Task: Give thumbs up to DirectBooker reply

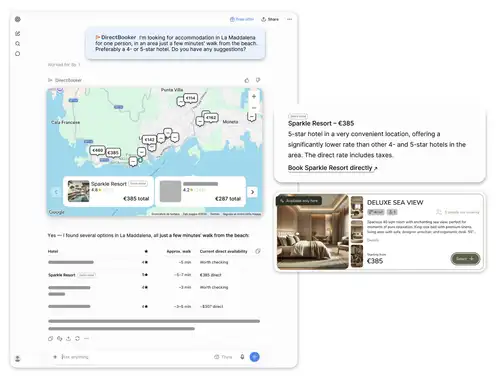Action: pyautogui.click(x=247, y=80)
